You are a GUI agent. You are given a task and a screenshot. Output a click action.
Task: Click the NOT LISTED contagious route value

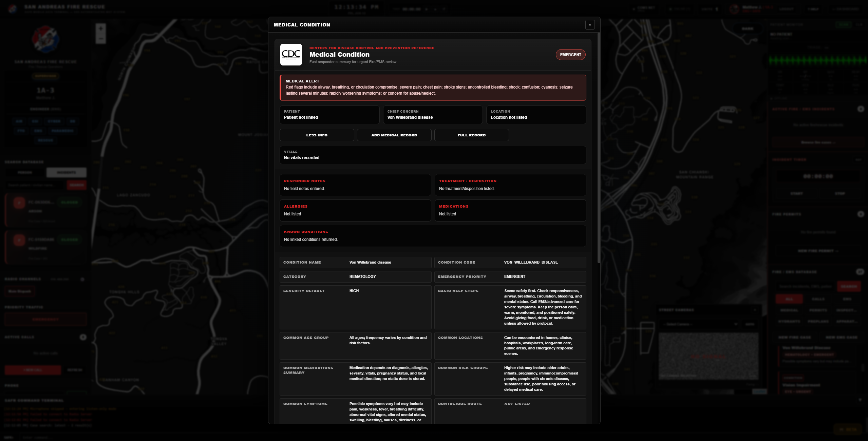coord(517,404)
